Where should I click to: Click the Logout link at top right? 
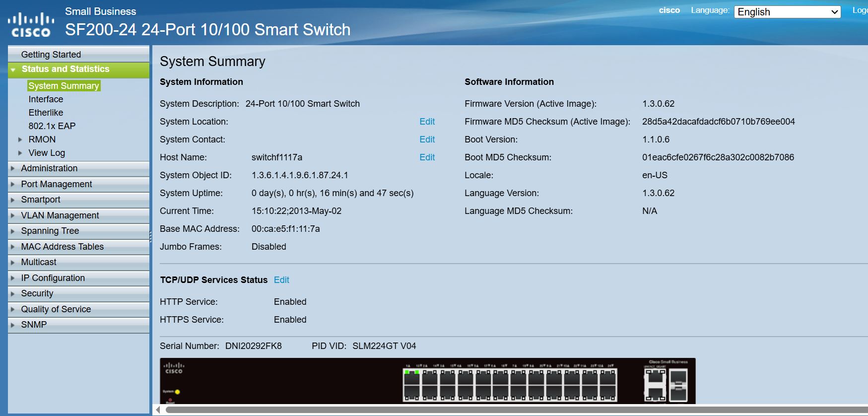[860, 10]
